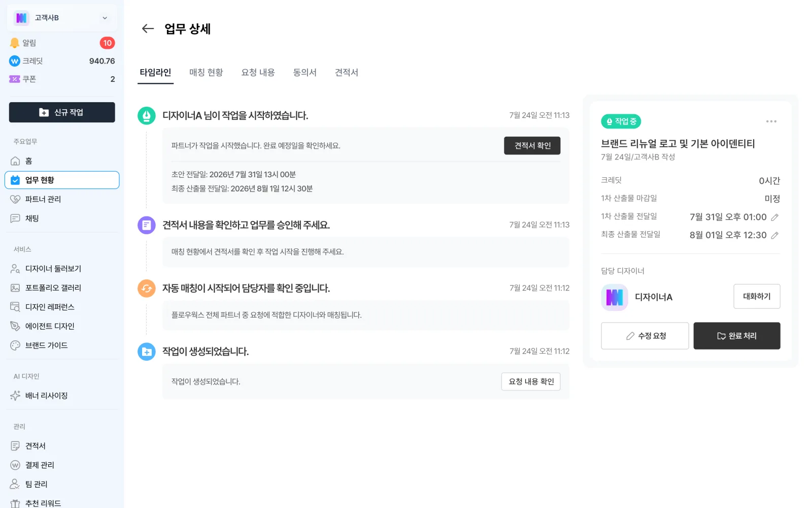Open 디자인 레퍼런스
The height and width of the screenshot is (508, 812).
[62, 307]
